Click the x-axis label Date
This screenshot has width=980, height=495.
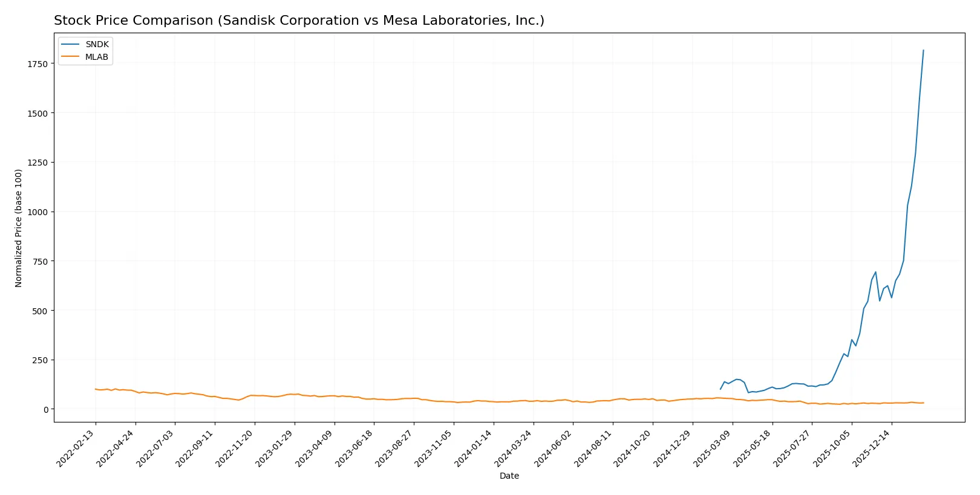tap(509, 476)
